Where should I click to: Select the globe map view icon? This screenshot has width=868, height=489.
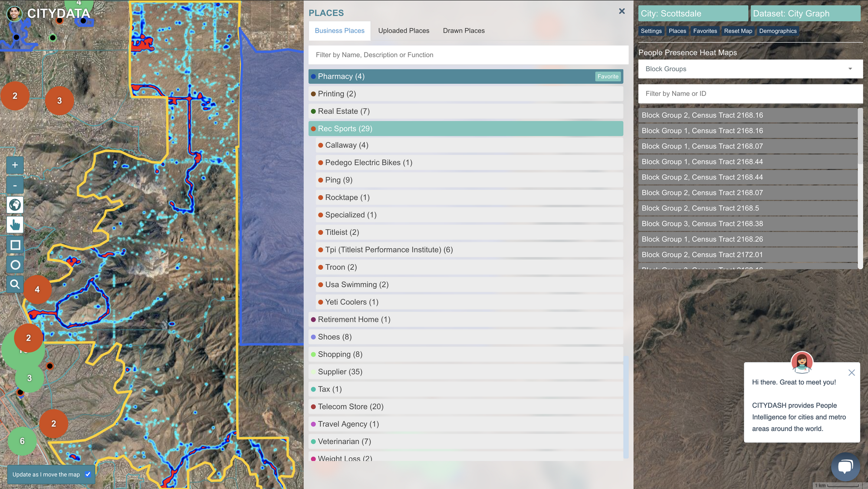tap(15, 205)
